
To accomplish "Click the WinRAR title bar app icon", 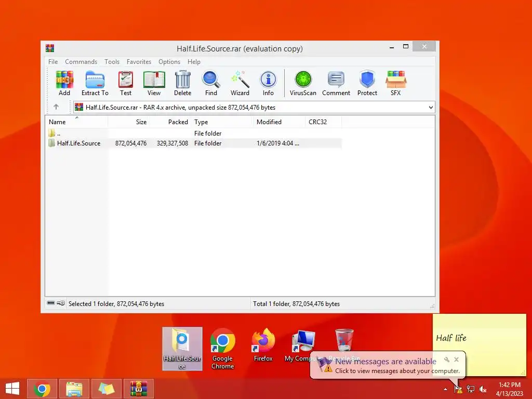I will pyautogui.click(x=50, y=48).
